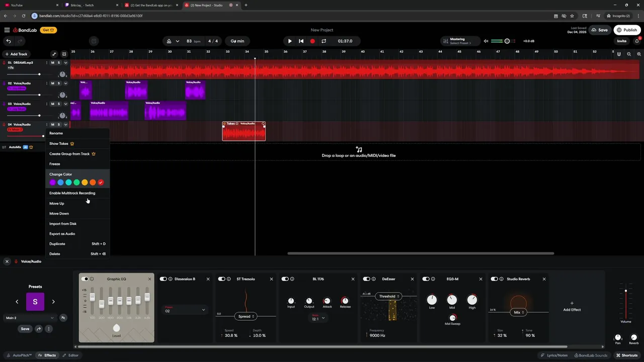Viewport: 644px width, 362px height.
Task: Toggle the magnet snap-to-grid icon
Action: tap(619, 54)
